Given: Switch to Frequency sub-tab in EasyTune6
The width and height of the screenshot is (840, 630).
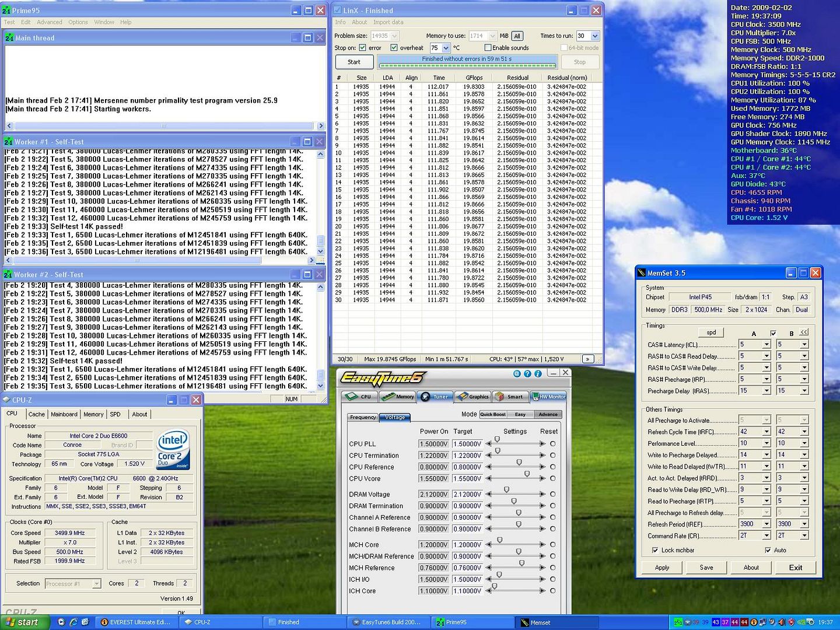Looking at the screenshot, I should [x=363, y=417].
